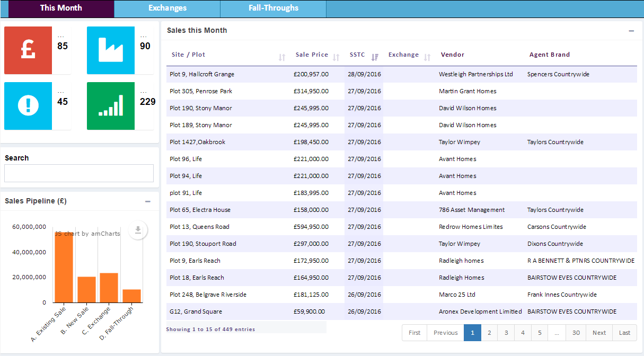Click vendor Westleigh Partnerships Ltd
Image resolution: width=644 pixels, height=356 pixels.
pyautogui.click(x=476, y=74)
